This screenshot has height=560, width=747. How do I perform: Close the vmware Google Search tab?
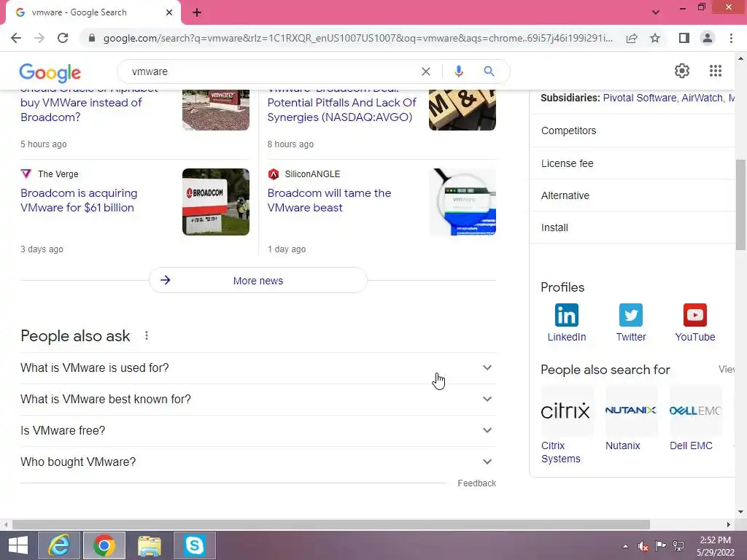click(x=169, y=12)
